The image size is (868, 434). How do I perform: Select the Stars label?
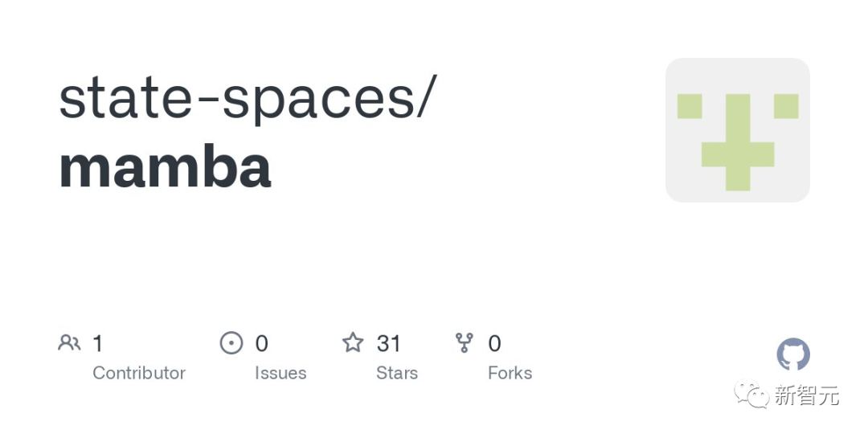pos(397,373)
